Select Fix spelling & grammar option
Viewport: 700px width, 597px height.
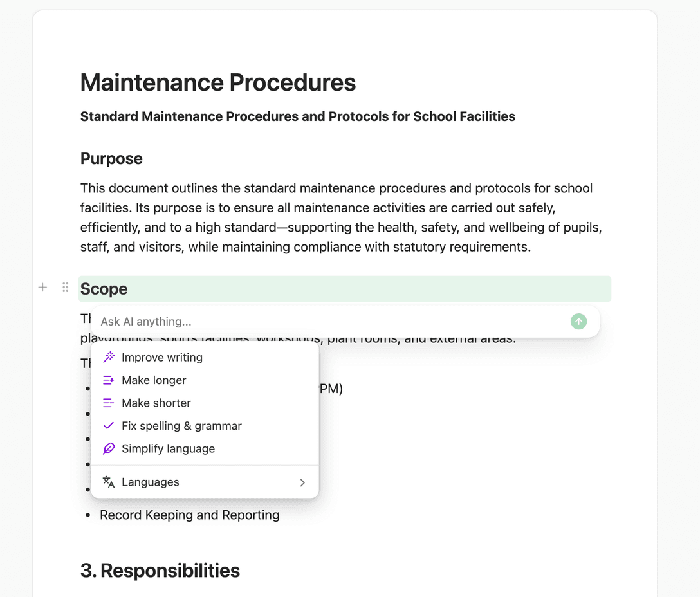pyautogui.click(x=205, y=425)
